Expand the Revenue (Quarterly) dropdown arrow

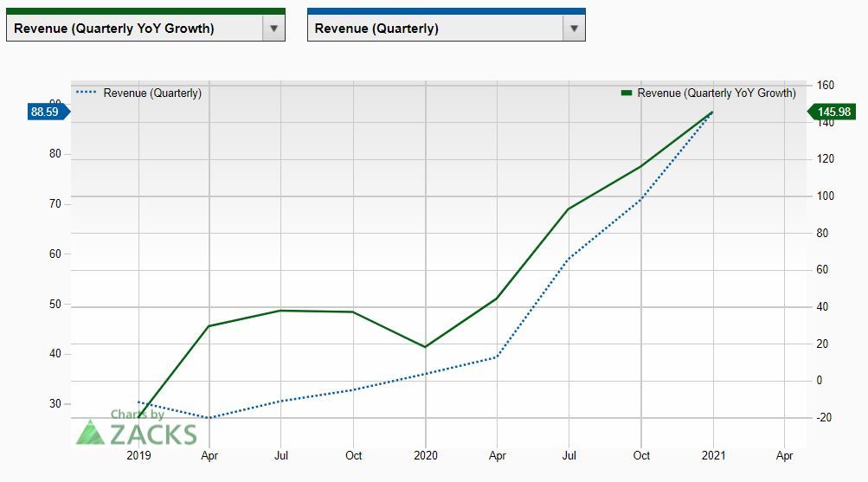[573, 29]
